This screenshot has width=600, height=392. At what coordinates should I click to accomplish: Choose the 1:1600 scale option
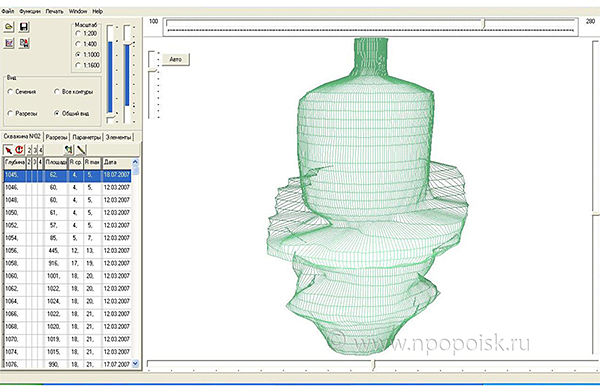[78, 65]
